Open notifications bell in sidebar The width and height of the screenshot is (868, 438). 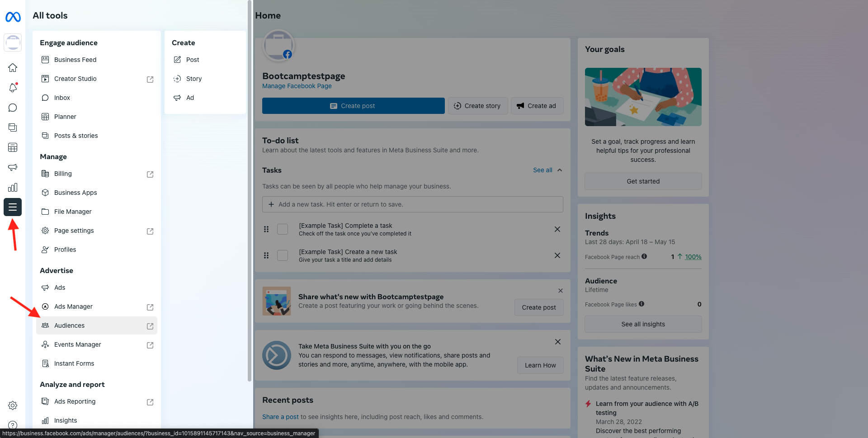pyautogui.click(x=13, y=88)
